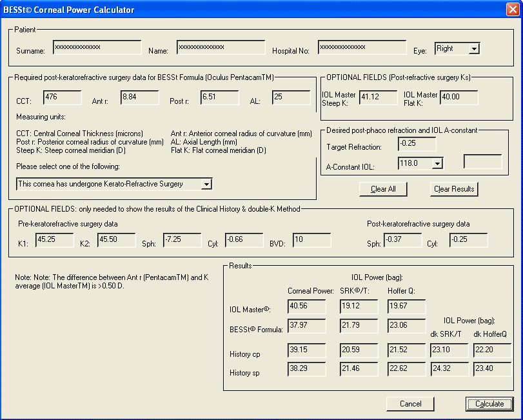Click the K1 field showing 45.25
The height and width of the screenshot is (420, 523).
(x=54, y=240)
